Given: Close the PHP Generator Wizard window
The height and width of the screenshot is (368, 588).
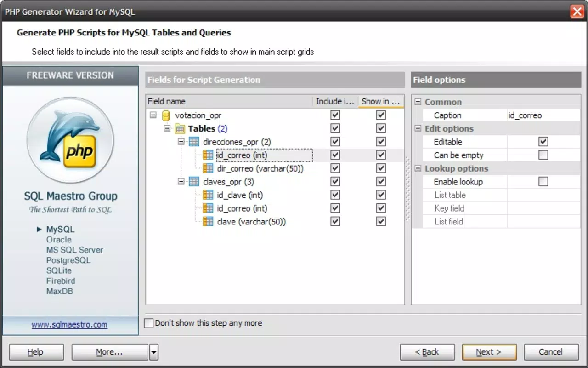Looking at the screenshot, I should 577,11.
